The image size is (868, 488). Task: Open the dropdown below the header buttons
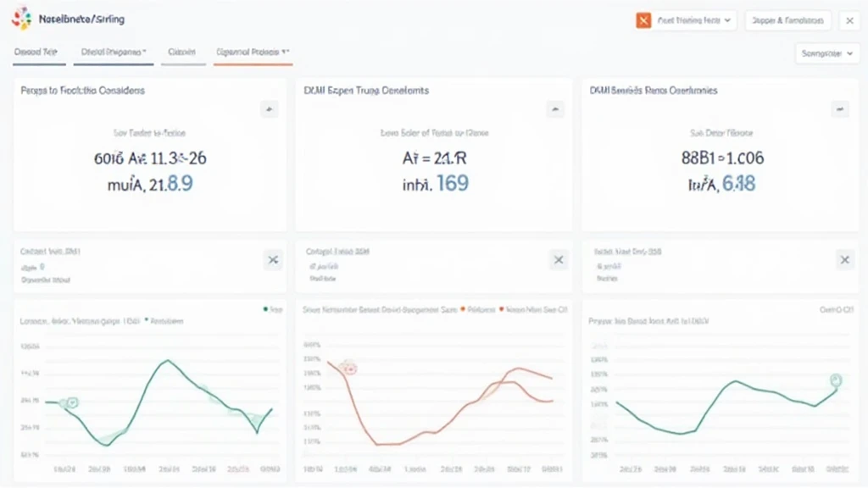(x=827, y=53)
